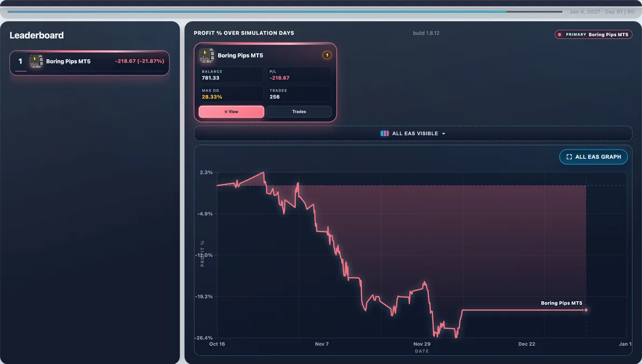Click the Profit % Over Simulation Days title
The height and width of the screenshot is (364, 642).
pyautogui.click(x=243, y=33)
